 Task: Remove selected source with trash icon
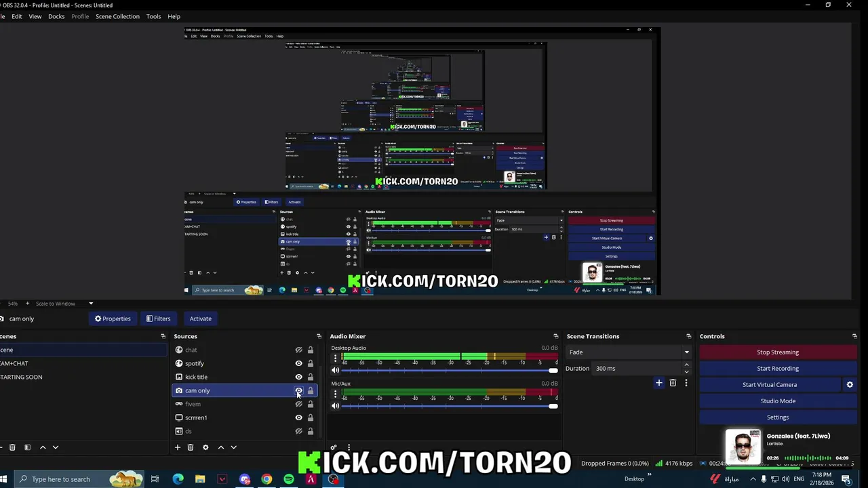(x=191, y=447)
